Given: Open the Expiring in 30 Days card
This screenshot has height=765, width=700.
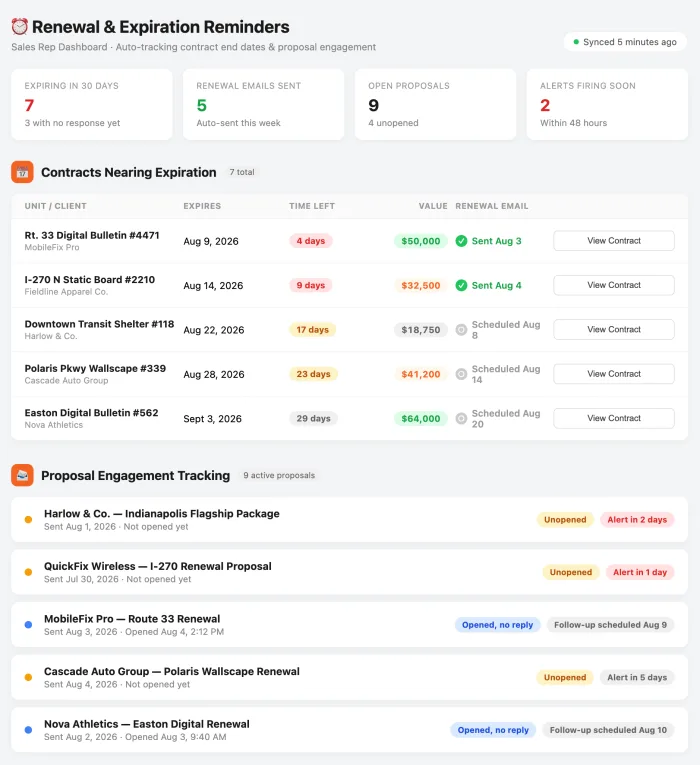Looking at the screenshot, I should click(92, 104).
